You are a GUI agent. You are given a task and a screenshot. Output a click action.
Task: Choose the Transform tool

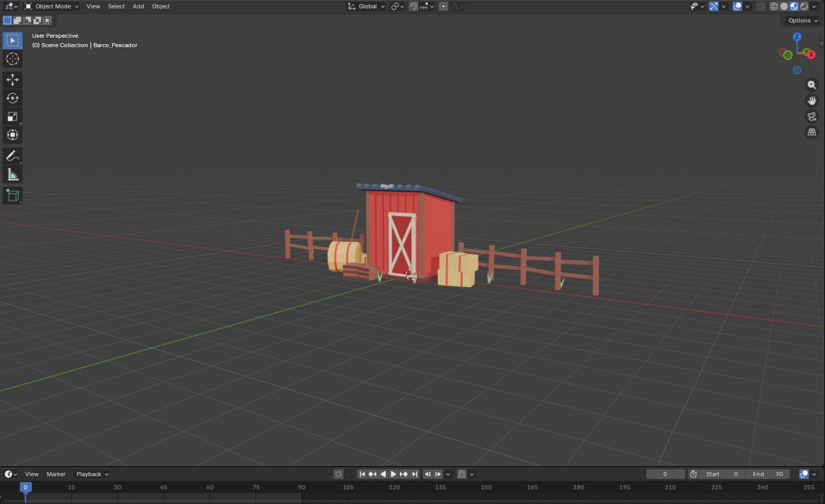click(13, 135)
